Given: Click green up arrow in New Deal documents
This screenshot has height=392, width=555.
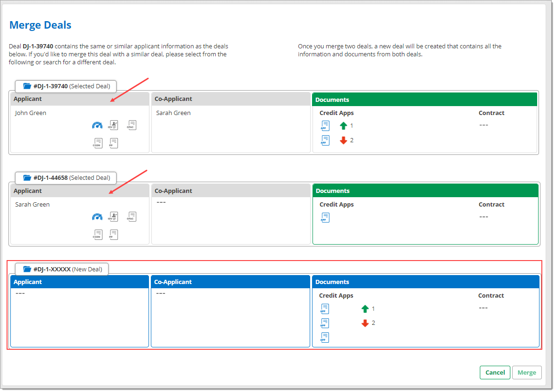Looking at the screenshot, I should [365, 309].
